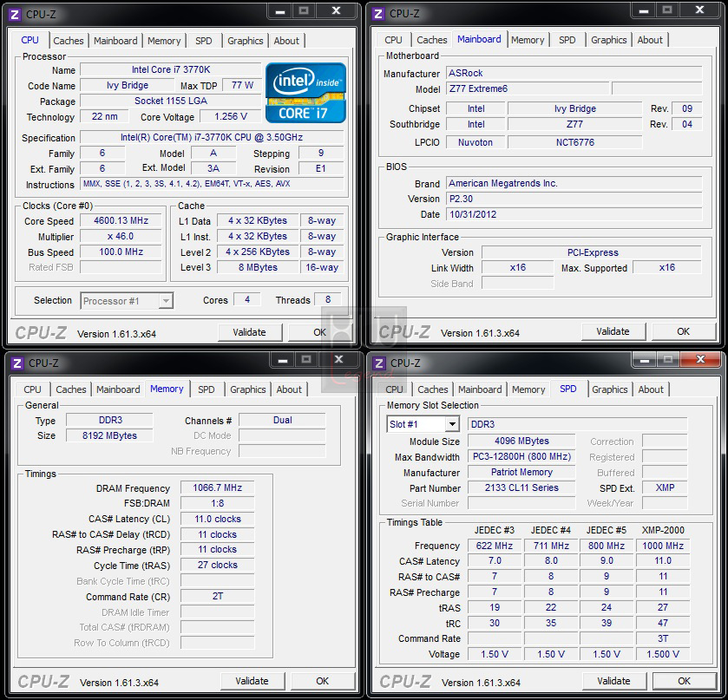Open Caches tab in the CPU tab window
728x700 pixels.
tap(69, 41)
